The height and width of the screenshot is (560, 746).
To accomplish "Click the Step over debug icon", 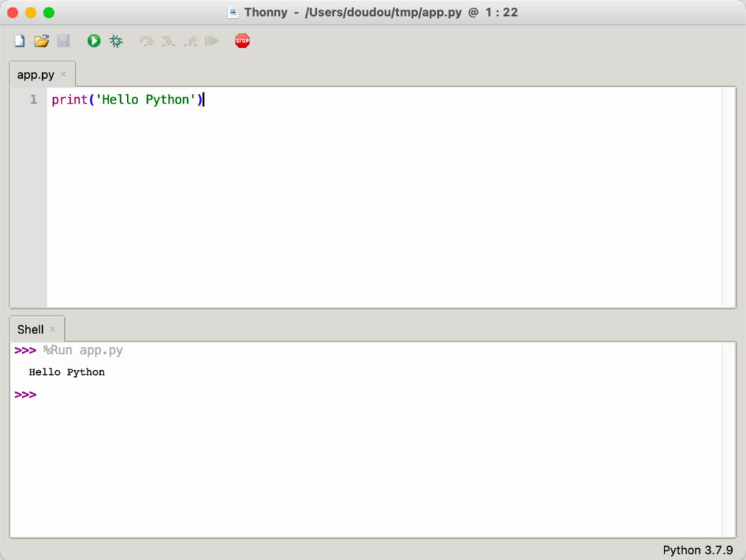I will click(x=146, y=41).
